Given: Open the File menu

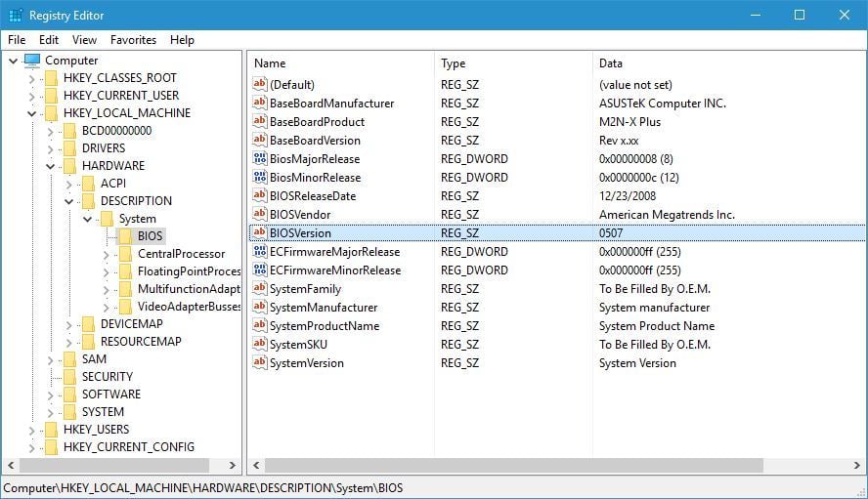Looking at the screenshot, I should pyautogui.click(x=17, y=40).
